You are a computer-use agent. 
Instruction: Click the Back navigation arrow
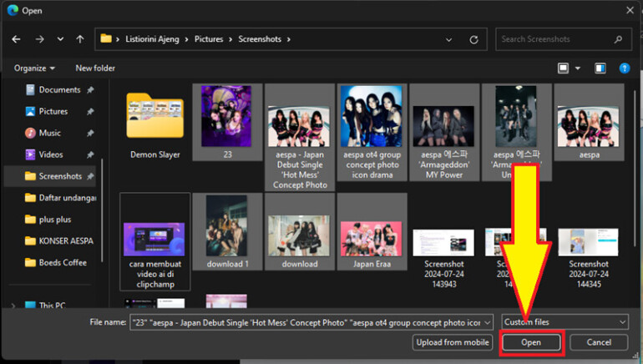click(17, 39)
